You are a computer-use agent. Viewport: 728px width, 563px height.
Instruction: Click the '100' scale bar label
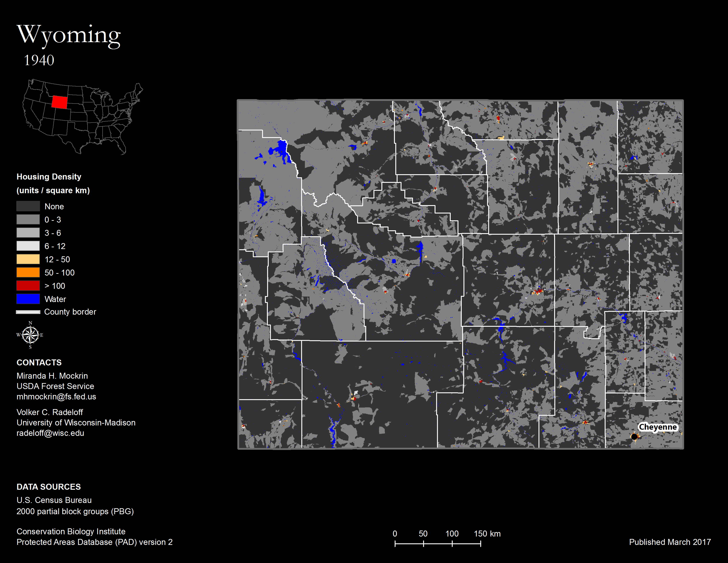452,534
